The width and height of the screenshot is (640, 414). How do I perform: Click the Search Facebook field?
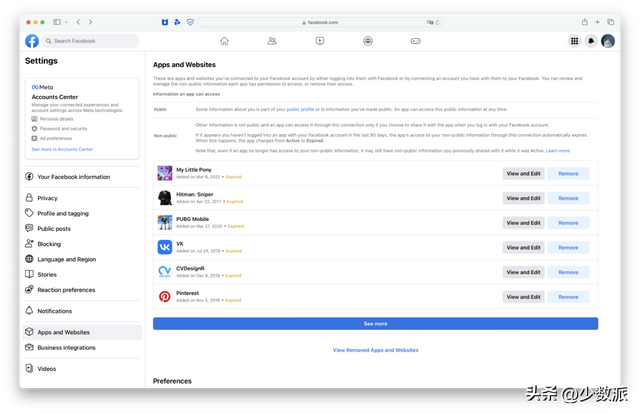[x=90, y=41]
